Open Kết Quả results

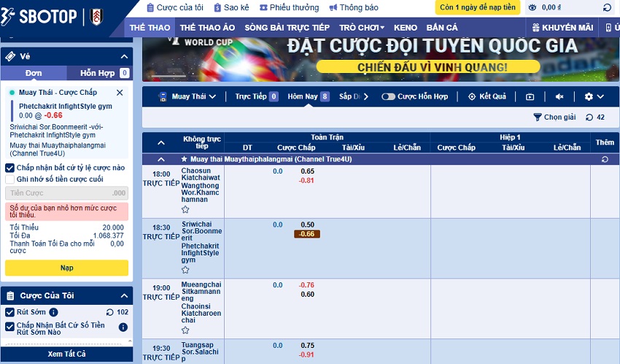coord(487,96)
